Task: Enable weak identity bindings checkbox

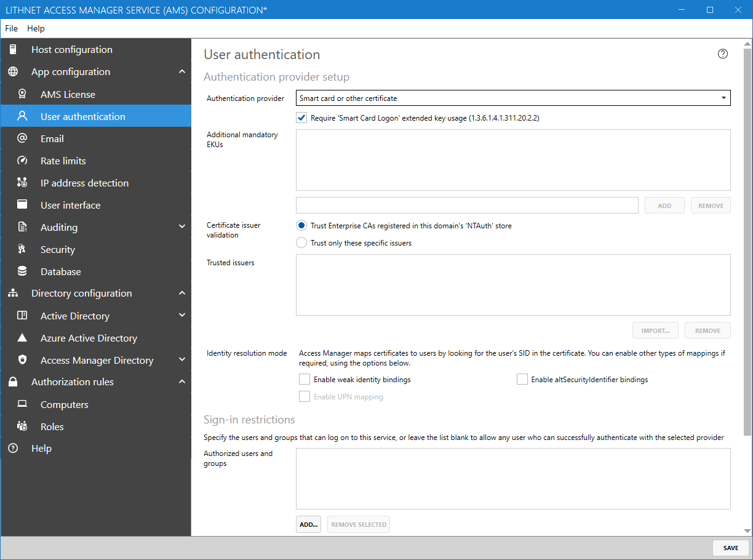Action: pyautogui.click(x=305, y=380)
